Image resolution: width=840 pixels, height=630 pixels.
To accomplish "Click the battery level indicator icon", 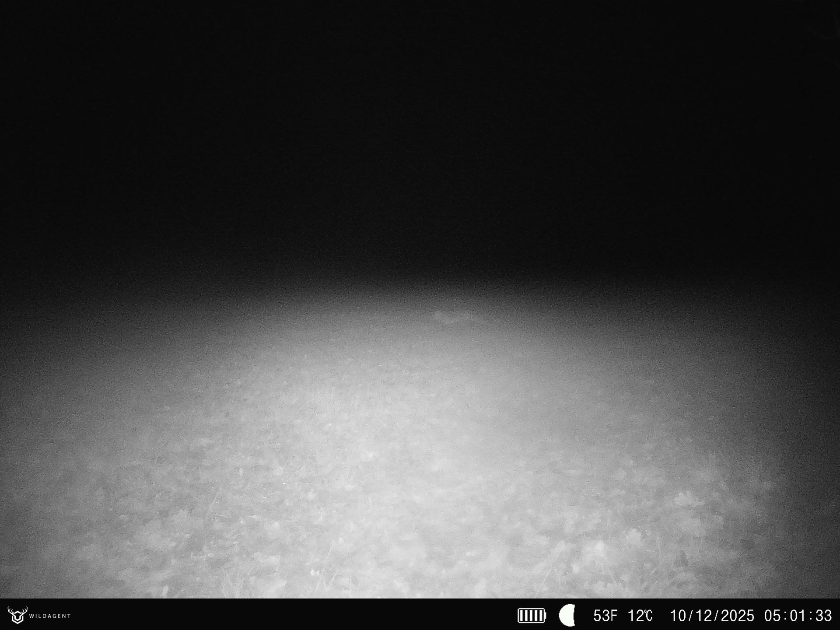I will (532, 616).
